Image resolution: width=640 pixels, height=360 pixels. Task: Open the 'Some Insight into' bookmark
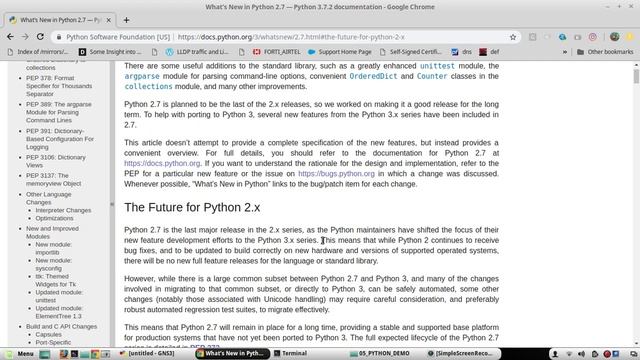click(x=110, y=52)
